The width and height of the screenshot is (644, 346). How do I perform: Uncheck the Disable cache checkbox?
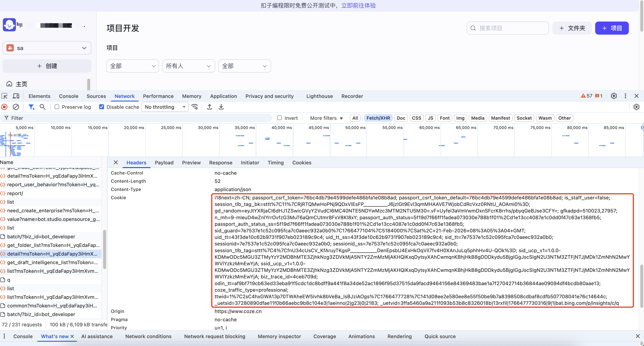click(101, 107)
